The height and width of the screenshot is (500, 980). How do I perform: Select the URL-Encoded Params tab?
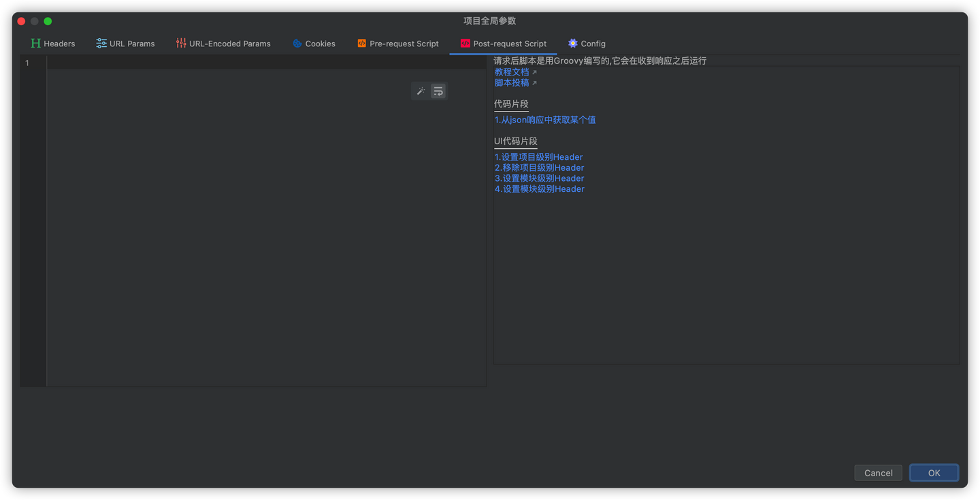coord(223,44)
